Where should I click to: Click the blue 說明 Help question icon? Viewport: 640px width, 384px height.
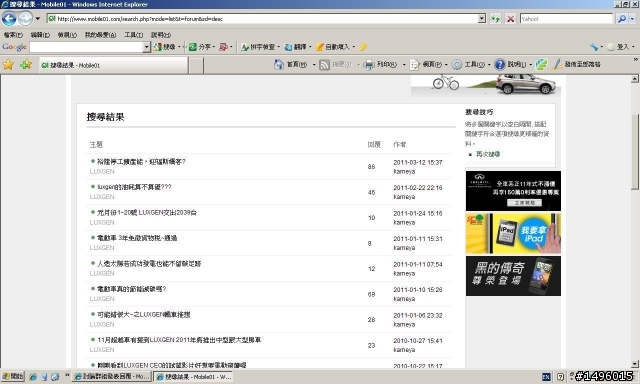point(500,64)
